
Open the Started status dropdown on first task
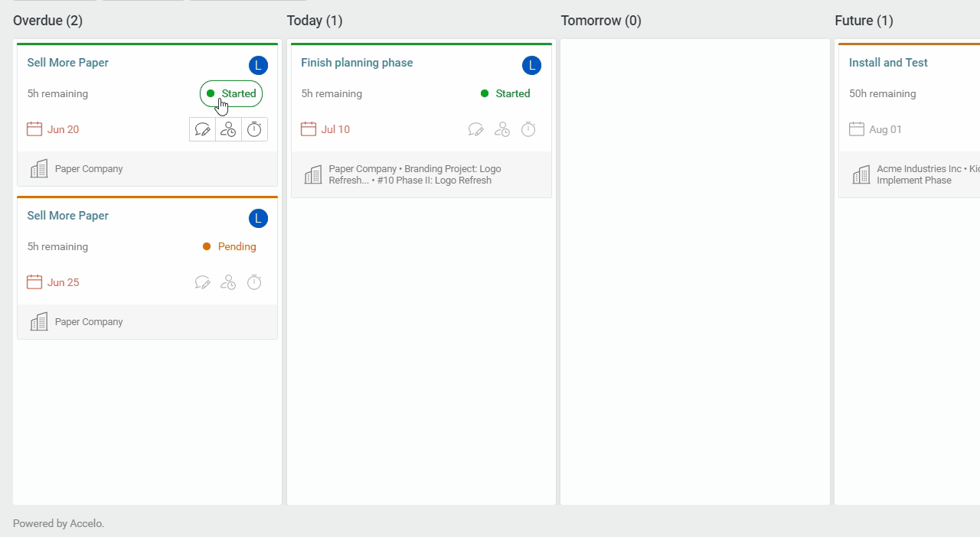[231, 94]
